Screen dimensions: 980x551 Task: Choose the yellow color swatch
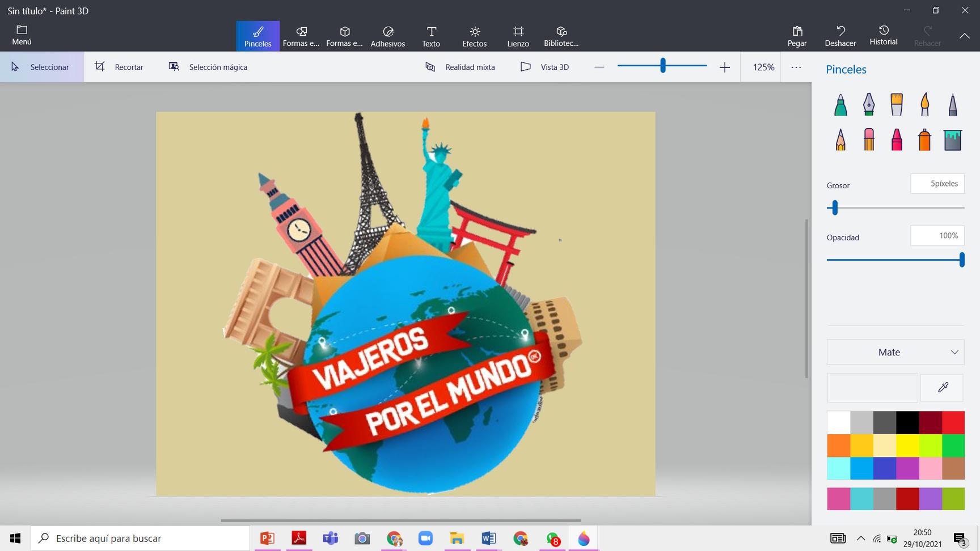(907, 446)
